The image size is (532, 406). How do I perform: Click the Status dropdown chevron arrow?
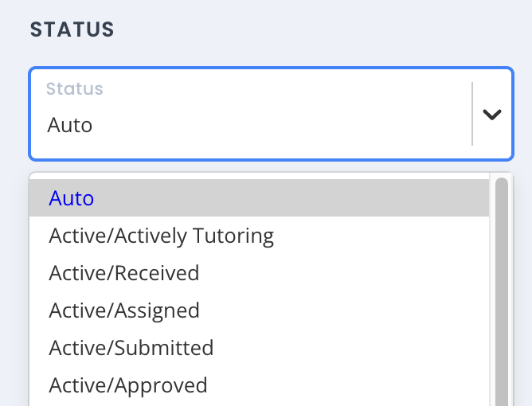coord(492,115)
